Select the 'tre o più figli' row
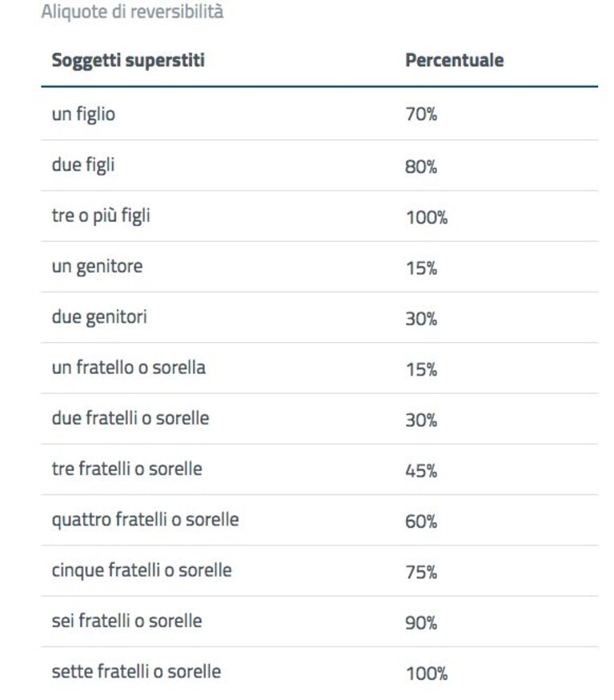 coord(319,216)
